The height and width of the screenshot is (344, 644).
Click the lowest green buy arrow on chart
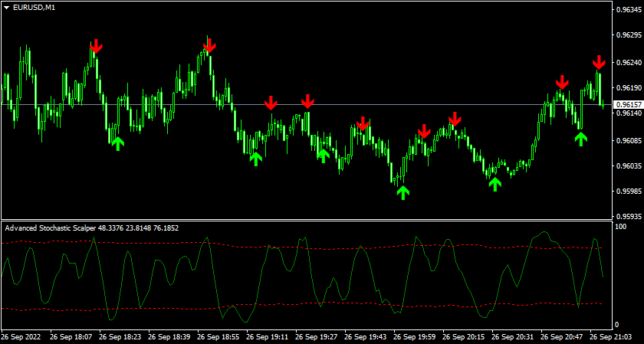[402, 192]
